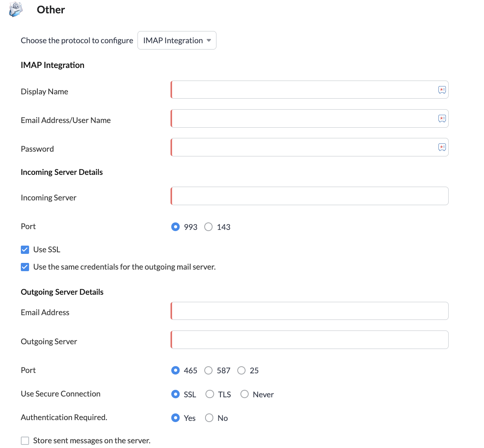484x448 pixels.
Task: Set secure connection to Never
Action: coord(245,394)
